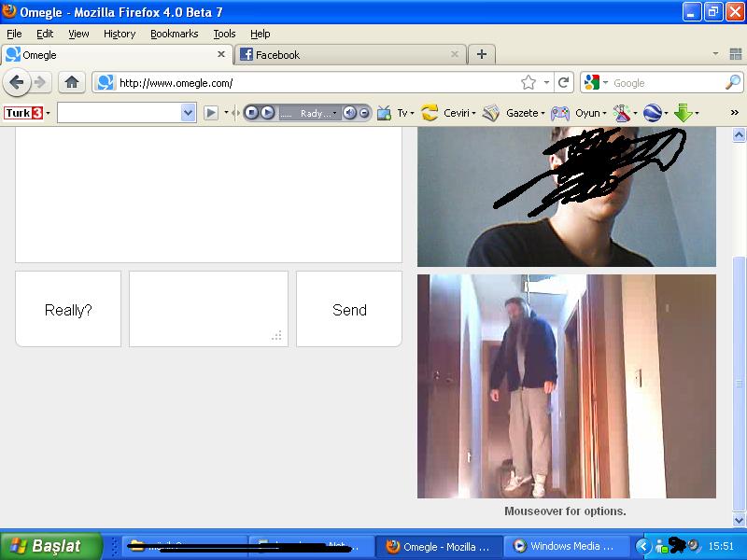Click the Google search icon in the search bar
Viewport: 747px width, 560px height.
[x=590, y=82]
